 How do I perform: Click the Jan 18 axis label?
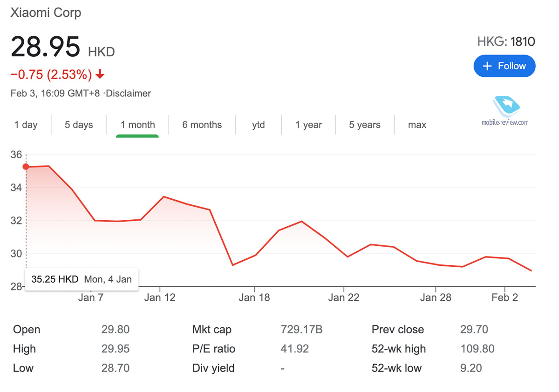[254, 297]
